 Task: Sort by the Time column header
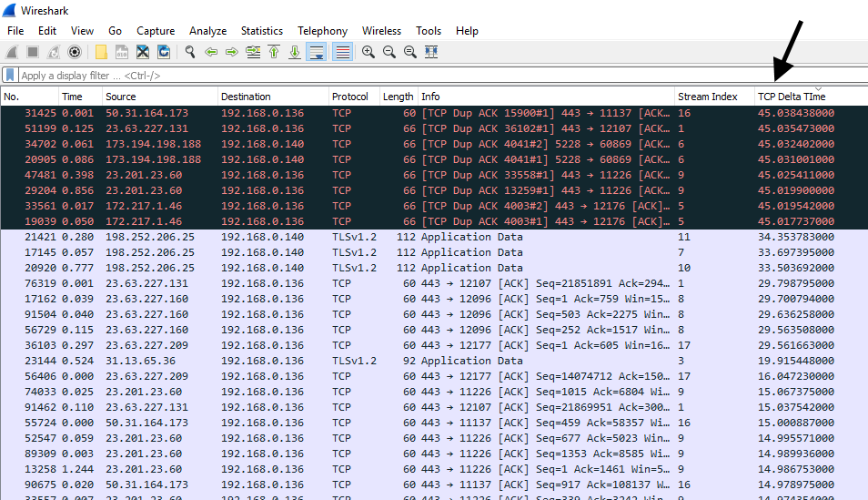coord(80,97)
